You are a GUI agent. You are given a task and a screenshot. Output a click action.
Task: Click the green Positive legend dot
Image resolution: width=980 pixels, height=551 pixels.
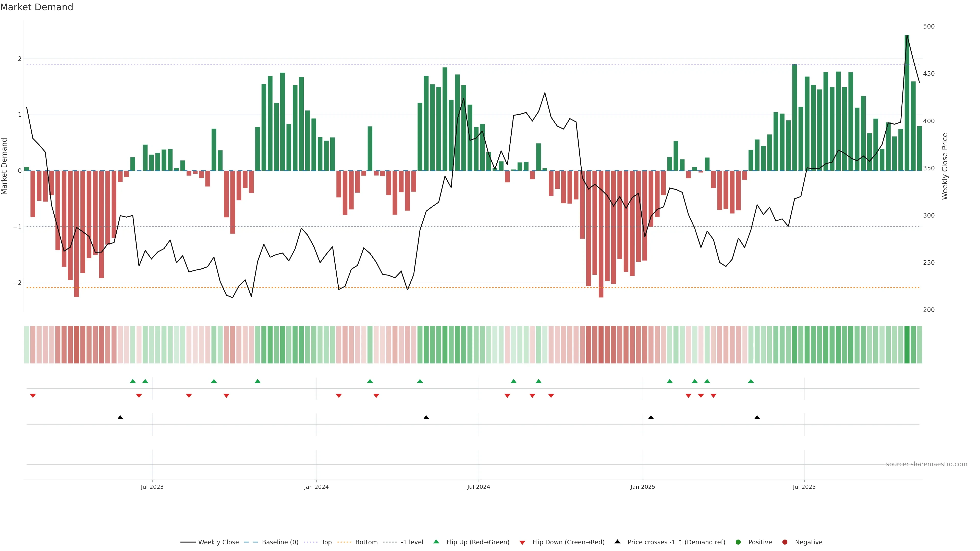point(738,542)
